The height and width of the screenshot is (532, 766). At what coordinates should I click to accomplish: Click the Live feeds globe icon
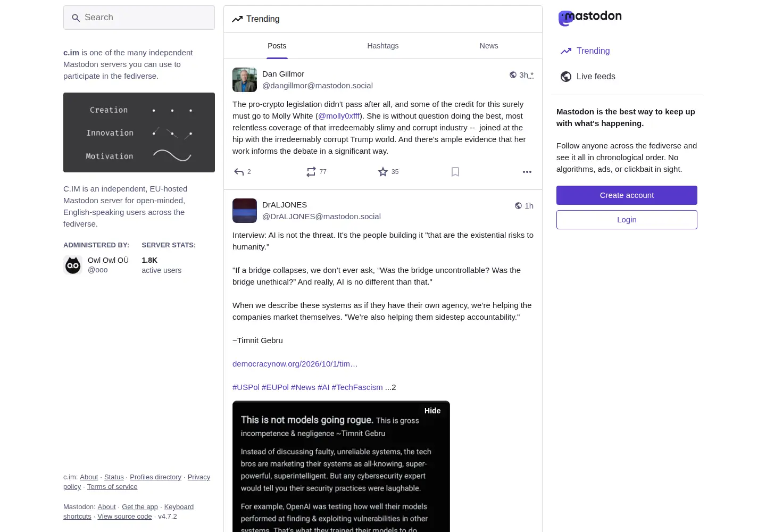[566, 77]
